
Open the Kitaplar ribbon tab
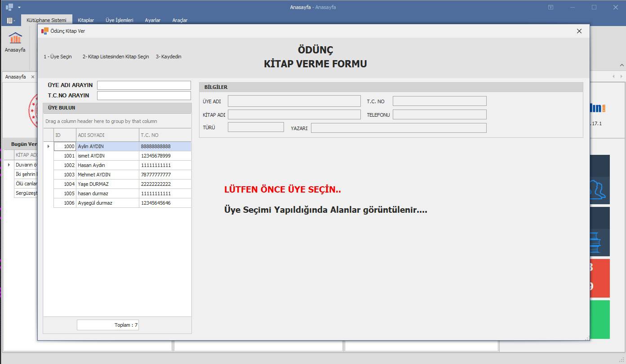86,20
